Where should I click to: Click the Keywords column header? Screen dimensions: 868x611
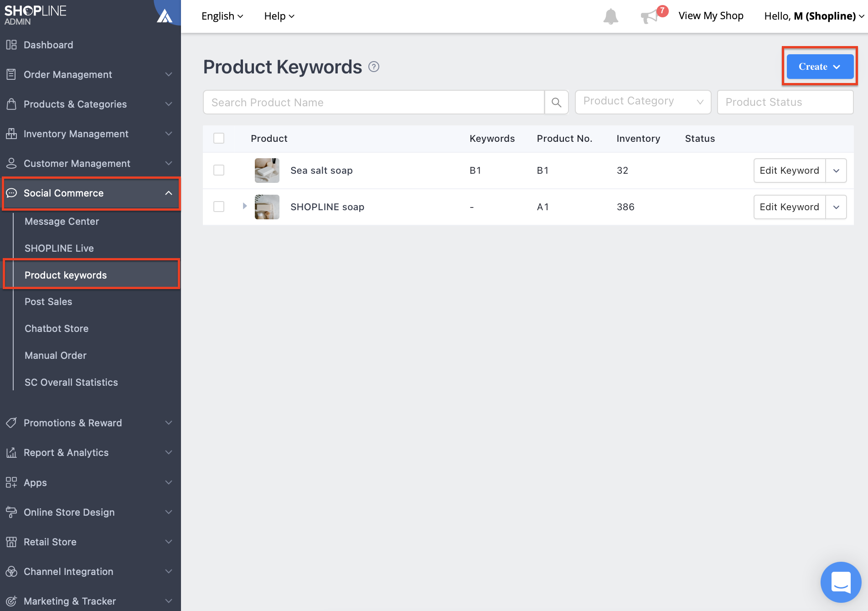click(492, 139)
